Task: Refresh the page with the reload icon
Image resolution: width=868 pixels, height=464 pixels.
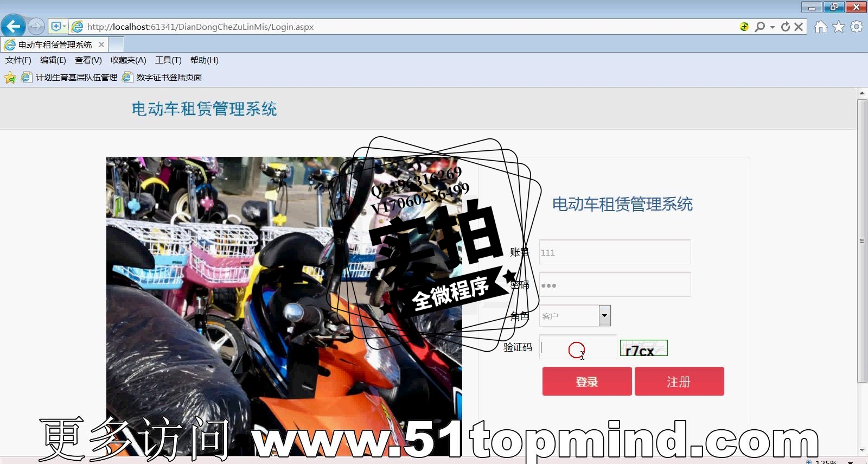Action: (786, 27)
